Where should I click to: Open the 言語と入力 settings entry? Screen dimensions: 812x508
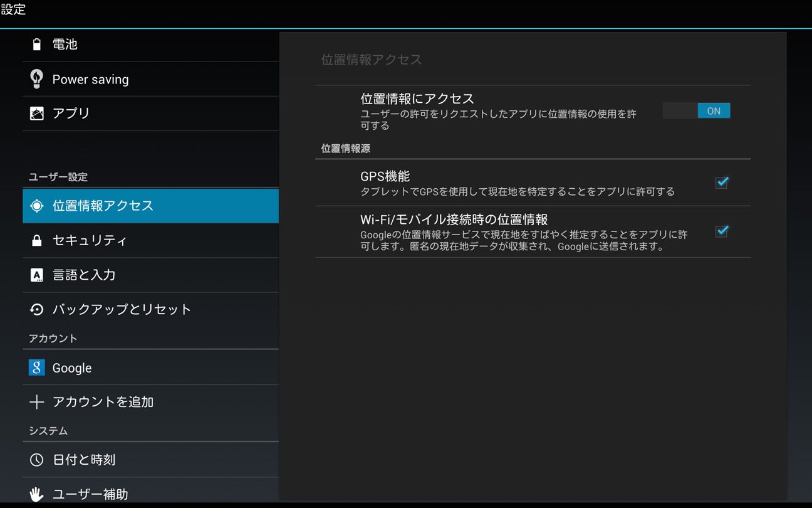pos(150,275)
